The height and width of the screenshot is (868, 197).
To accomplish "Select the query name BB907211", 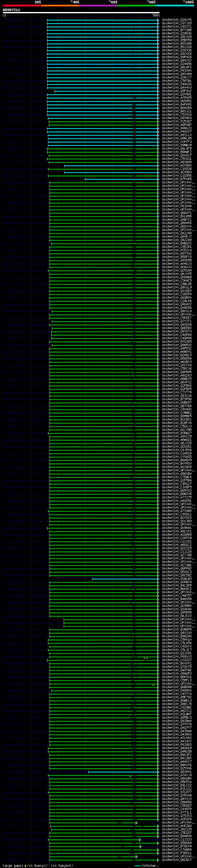I will click(x=11, y=10).
